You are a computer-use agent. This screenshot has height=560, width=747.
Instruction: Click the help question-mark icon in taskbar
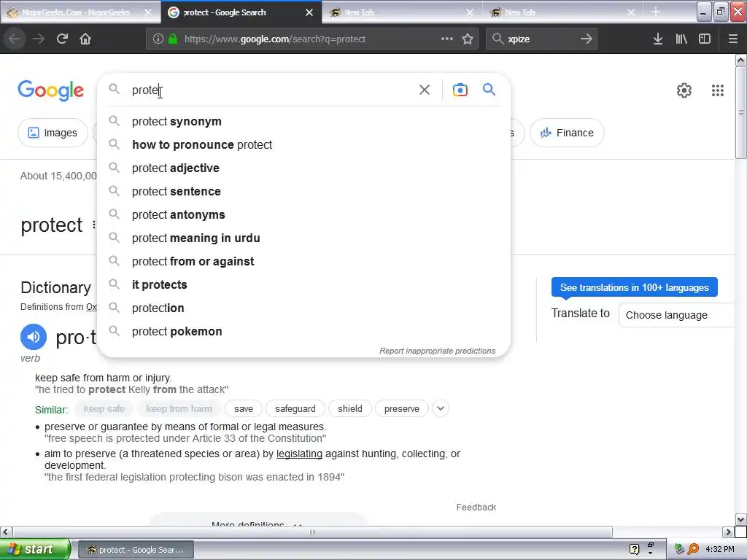[x=634, y=549]
